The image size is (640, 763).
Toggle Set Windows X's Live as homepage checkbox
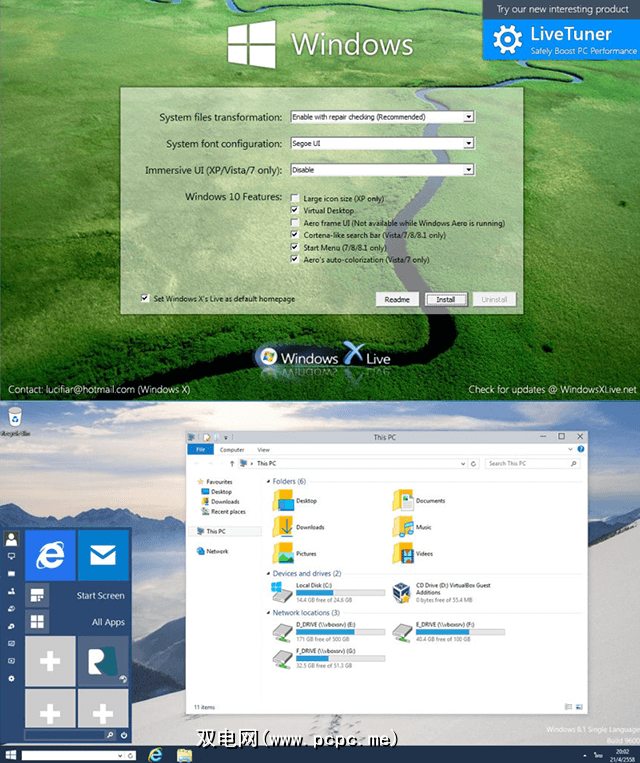145,298
